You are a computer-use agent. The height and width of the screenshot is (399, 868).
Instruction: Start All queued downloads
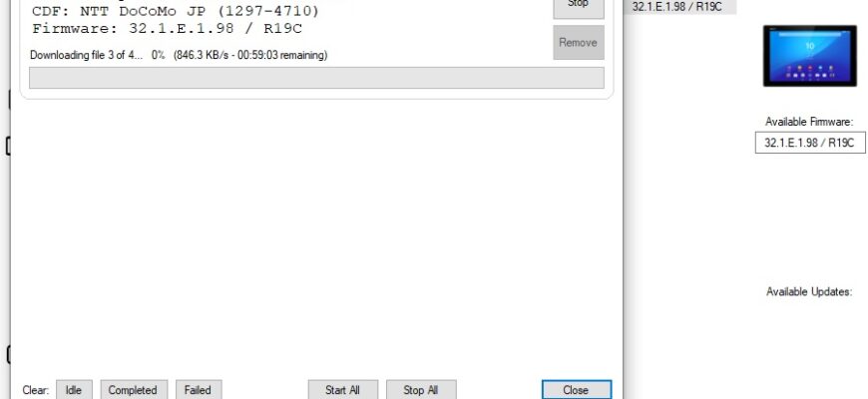point(343,390)
